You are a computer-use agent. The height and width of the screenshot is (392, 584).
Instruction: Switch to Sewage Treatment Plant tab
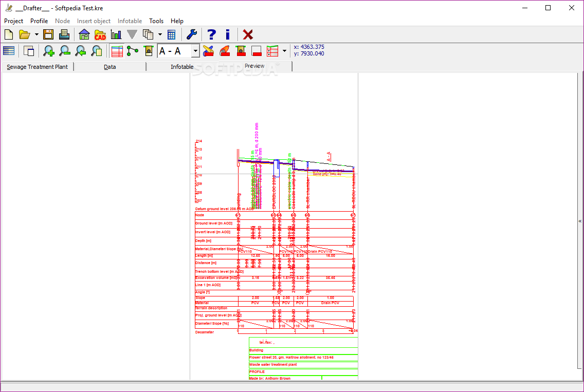tap(37, 67)
